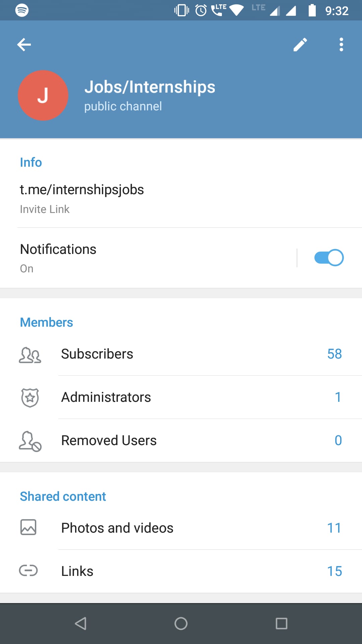362x644 pixels.
Task: Open the three-dot overflow menu
Action: [341, 44]
